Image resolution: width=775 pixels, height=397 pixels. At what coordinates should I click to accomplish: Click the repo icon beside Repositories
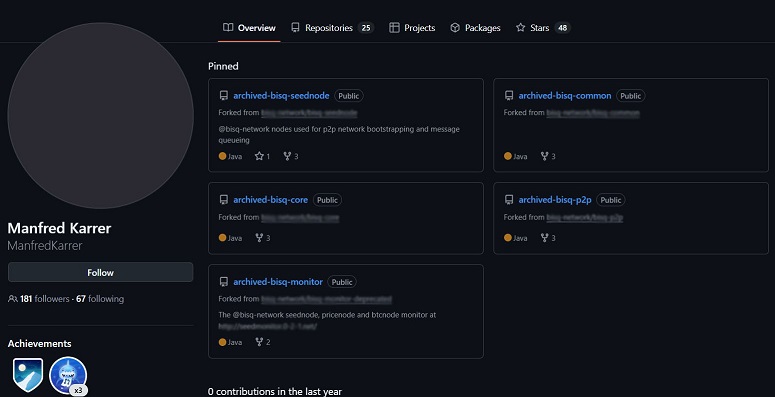(295, 28)
